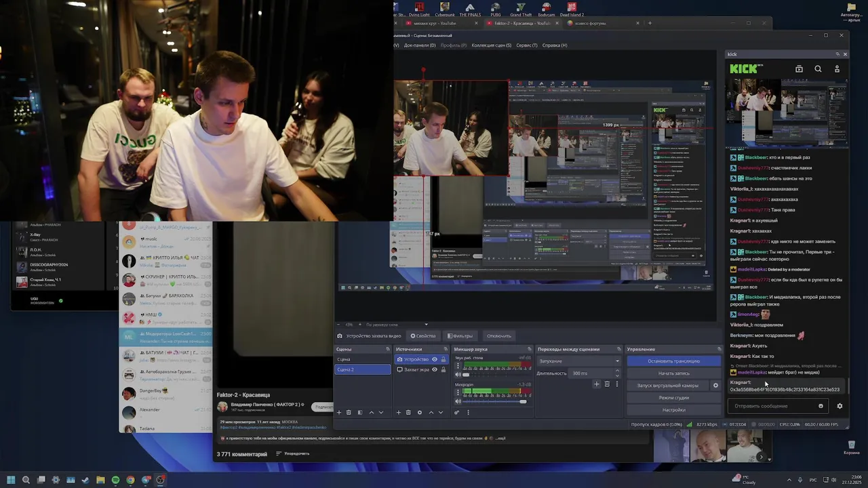Adjust the Mic/Aux volume slider
This screenshot has width=868, height=488.
(x=497, y=401)
